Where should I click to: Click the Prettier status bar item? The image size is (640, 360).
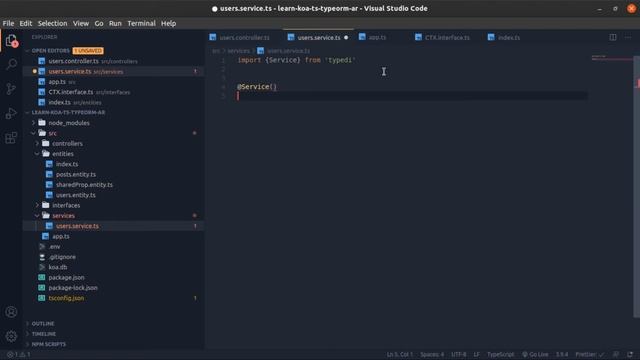[x=589, y=354]
